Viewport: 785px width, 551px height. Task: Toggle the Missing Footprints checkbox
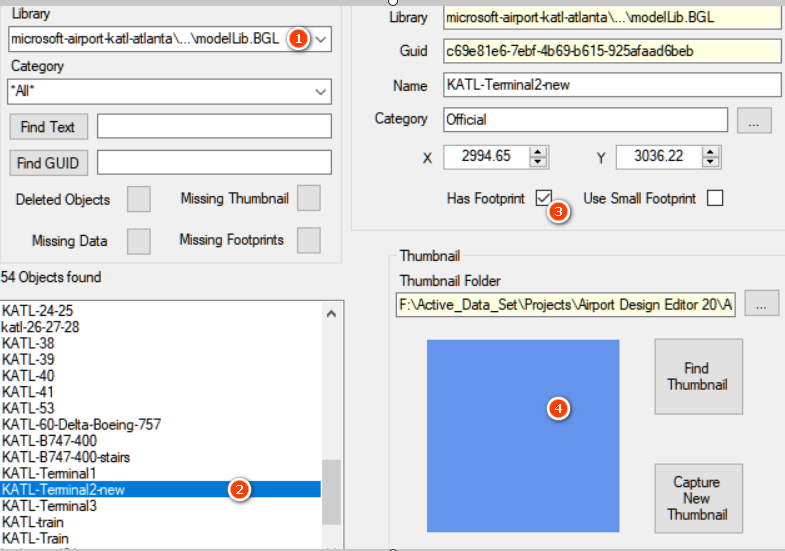[309, 240]
